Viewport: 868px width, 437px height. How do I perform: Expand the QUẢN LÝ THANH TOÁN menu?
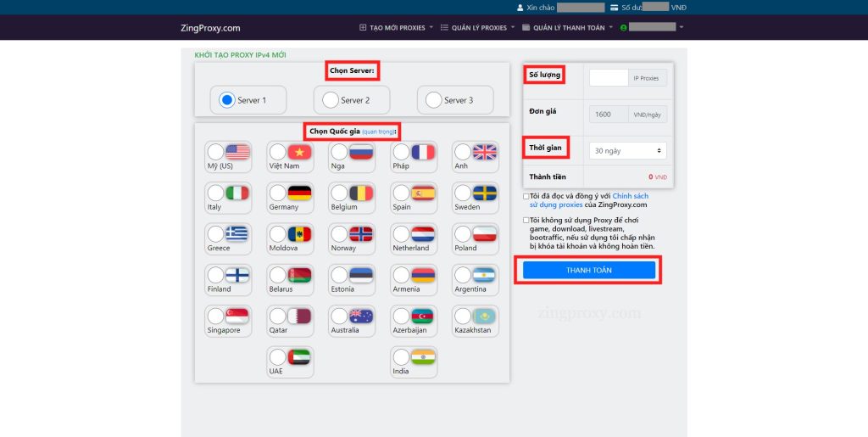(567, 27)
